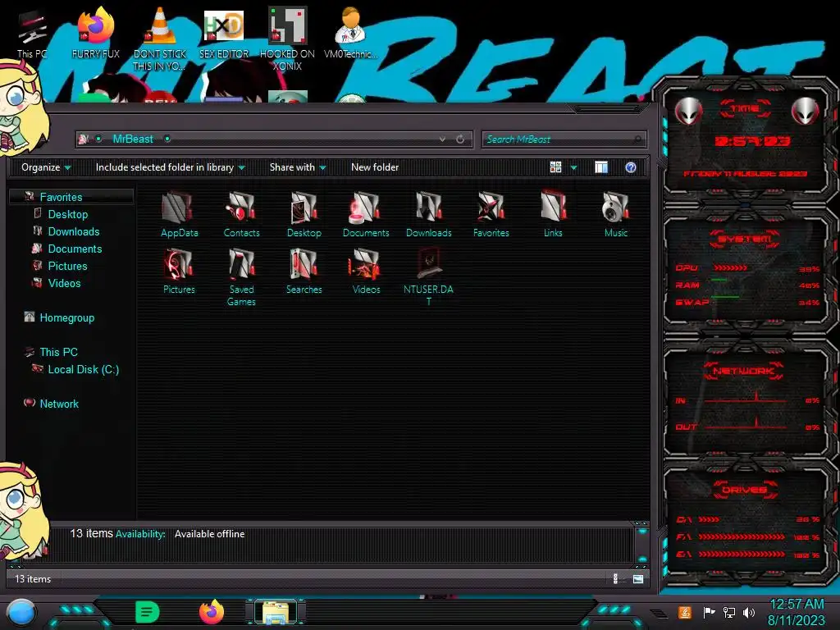The image size is (840, 630).
Task: Click the Start orb button
Action: (x=21, y=613)
